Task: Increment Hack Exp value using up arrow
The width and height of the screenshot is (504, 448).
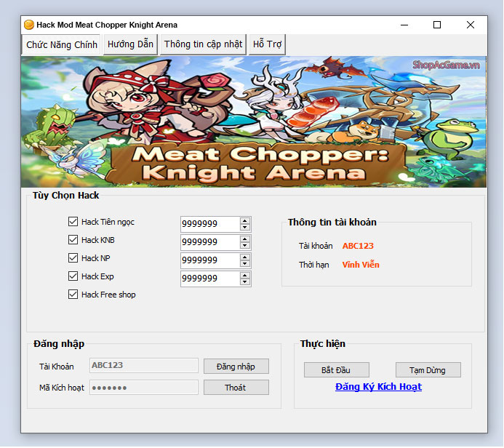Action: point(245,275)
